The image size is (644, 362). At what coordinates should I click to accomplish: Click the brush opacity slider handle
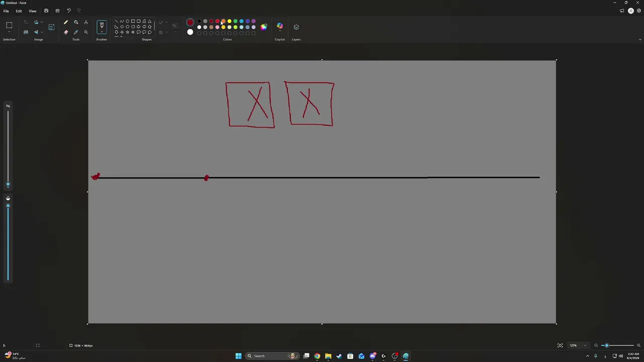tap(8, 205)
